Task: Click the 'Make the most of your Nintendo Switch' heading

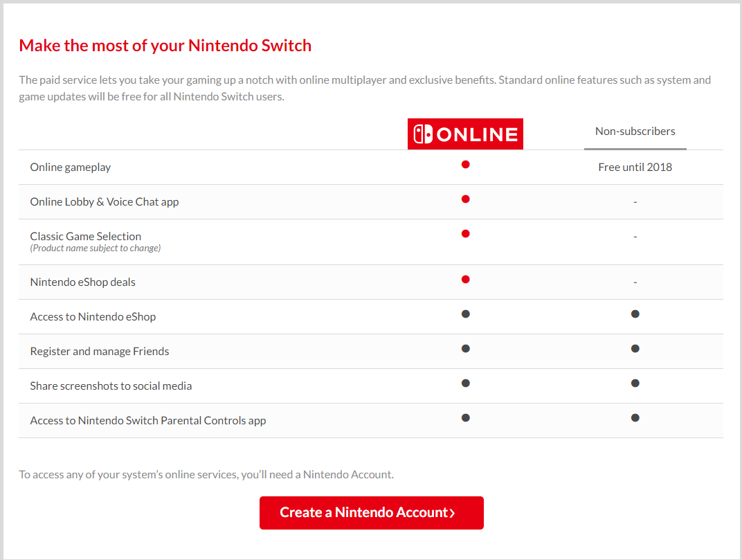Action: coord(165,46)
